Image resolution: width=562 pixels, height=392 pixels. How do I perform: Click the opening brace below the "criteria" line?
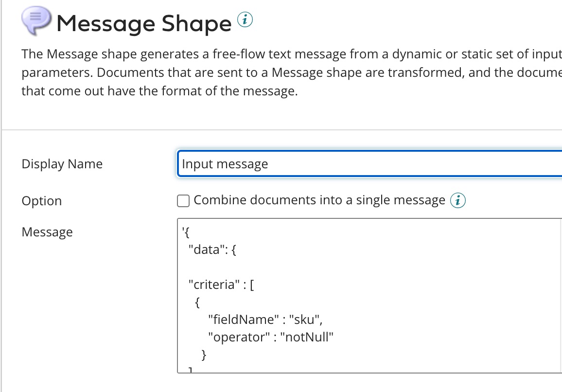point(197,303)
